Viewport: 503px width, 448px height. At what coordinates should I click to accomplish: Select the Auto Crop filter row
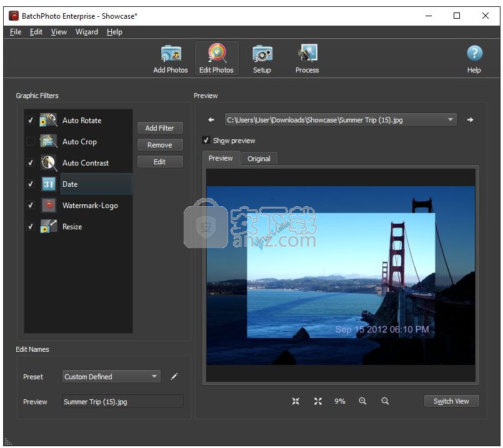pyautogui.click(x=78, y=141)
